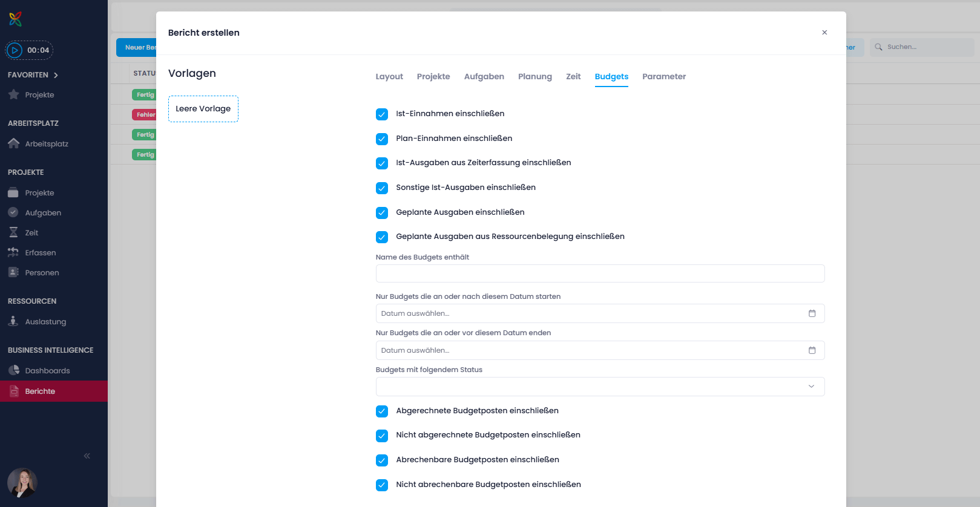This screenshot has width=980, height=507.
Task: Click the app logo icon in the sidebar
Action: point(16,19)
